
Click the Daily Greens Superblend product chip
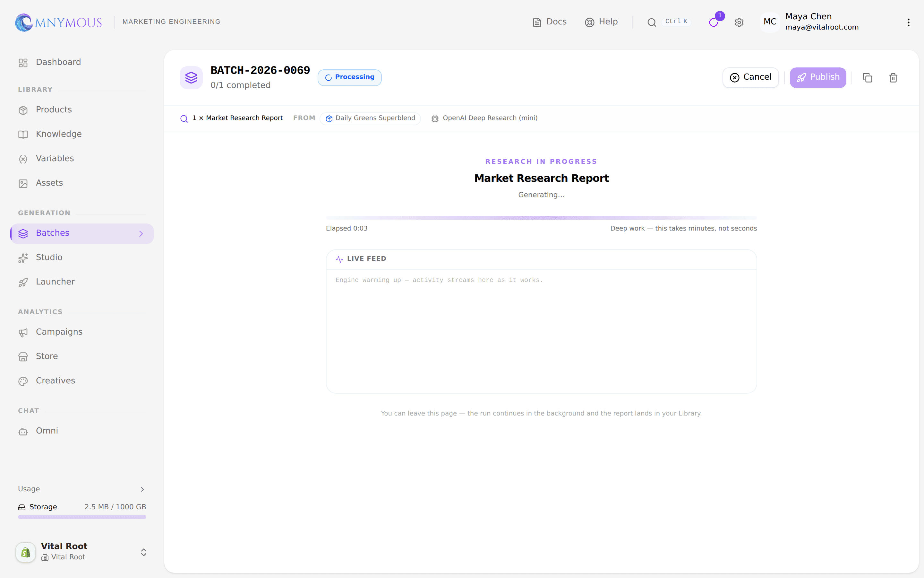(370, 118)
